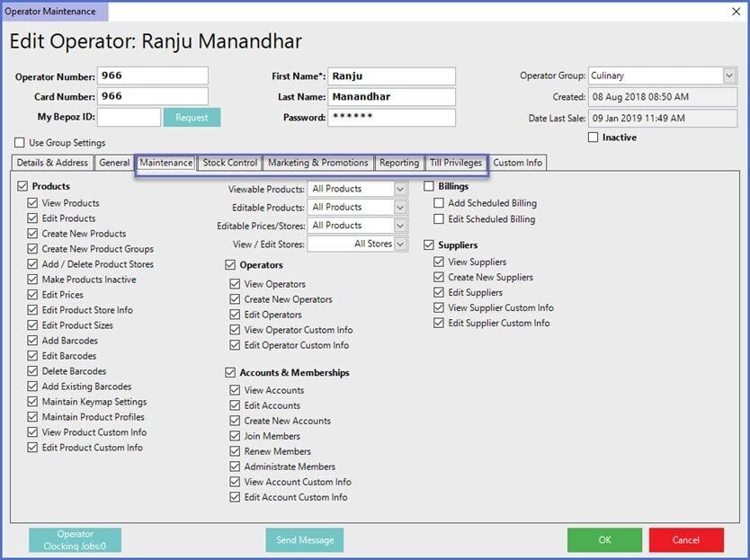Image resolution: width=750 pixels, height=560 pixels.
Task: Check the Billings group checkbox
Action: (430, 186)
